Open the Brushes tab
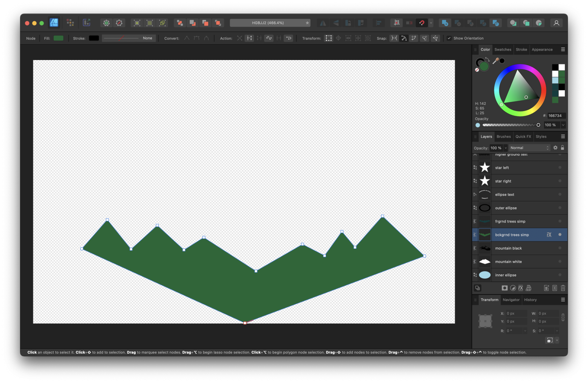The image size is (588, 383). (x=504, y=136)
